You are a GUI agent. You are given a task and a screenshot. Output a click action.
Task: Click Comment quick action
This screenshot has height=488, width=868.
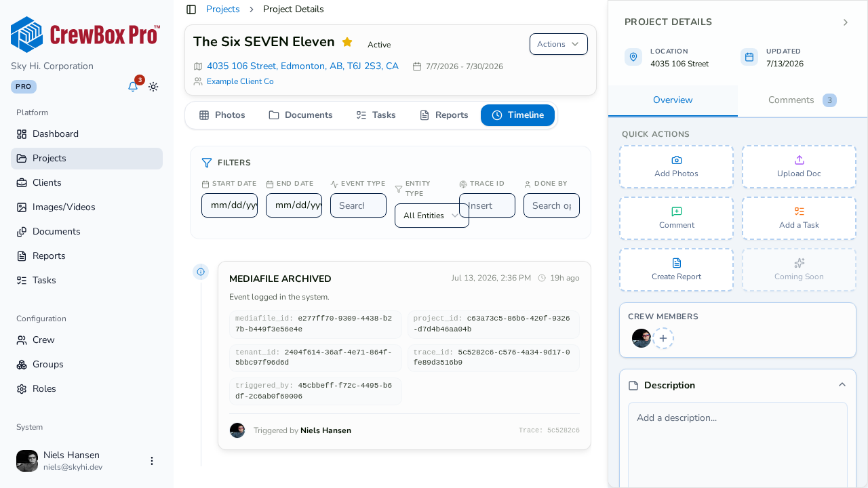[x=676, y=218]
